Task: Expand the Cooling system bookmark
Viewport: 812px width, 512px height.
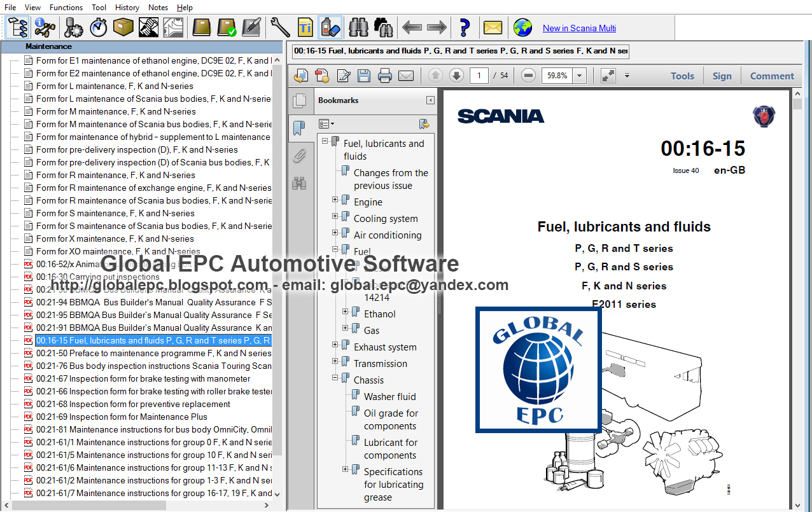Action: point(335,216)
